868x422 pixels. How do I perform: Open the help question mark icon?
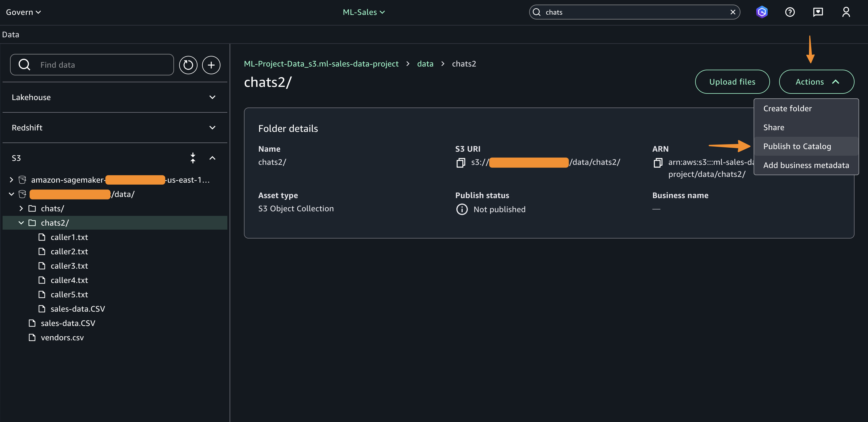[x=790, y=13]
